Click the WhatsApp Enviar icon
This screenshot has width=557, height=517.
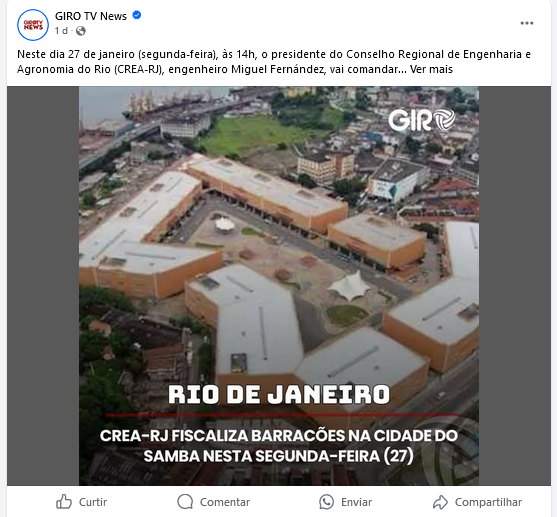(326, 502)
